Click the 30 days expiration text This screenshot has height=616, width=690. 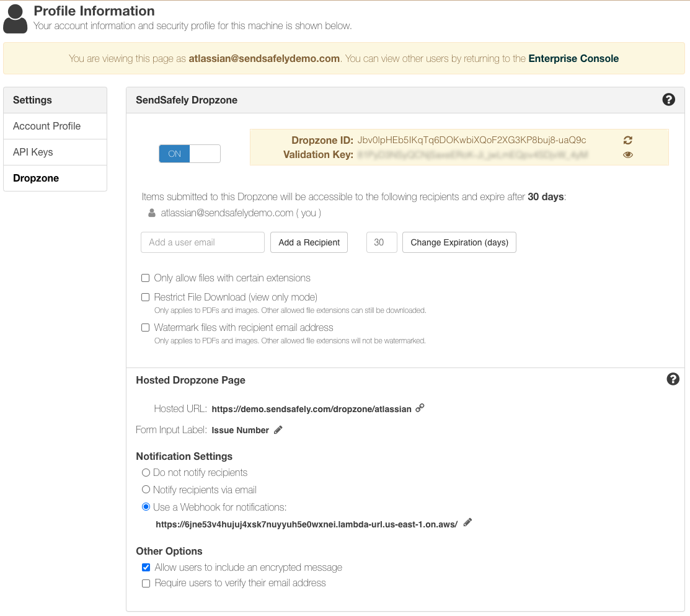546,196
